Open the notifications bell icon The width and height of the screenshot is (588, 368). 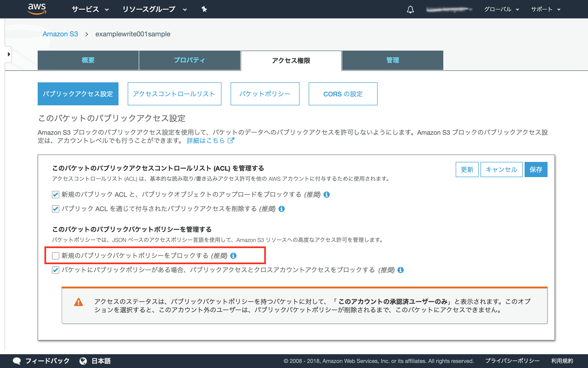click(410, 9)
